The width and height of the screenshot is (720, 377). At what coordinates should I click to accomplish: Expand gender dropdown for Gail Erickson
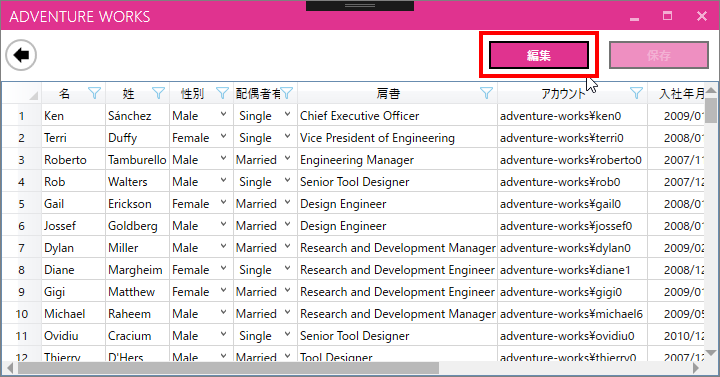pyautogui.click(x=224, y=203)
